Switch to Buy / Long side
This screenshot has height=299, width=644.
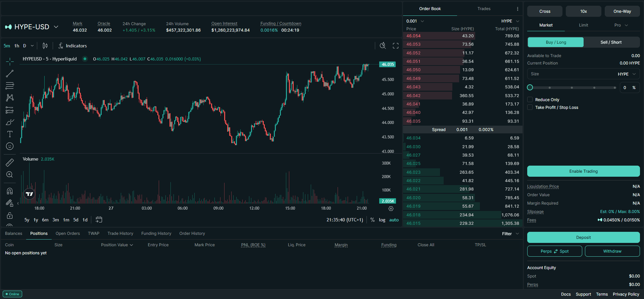tap(556, 42)
